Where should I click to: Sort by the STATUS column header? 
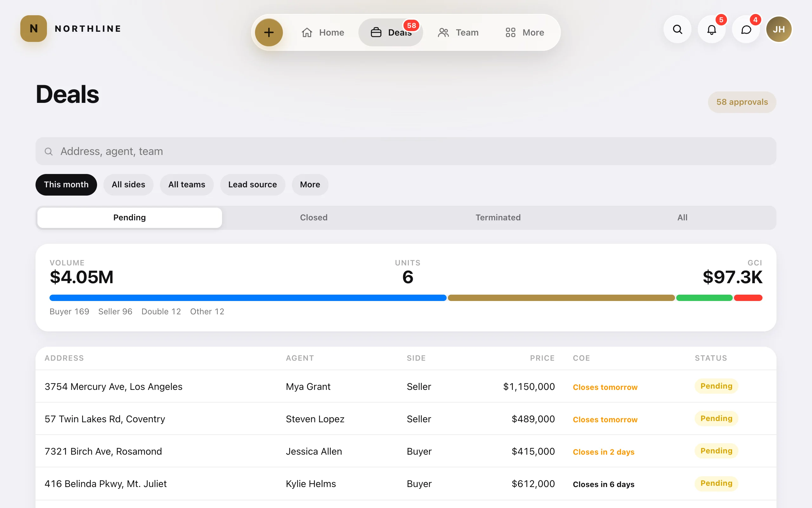[x=711, y=358]
